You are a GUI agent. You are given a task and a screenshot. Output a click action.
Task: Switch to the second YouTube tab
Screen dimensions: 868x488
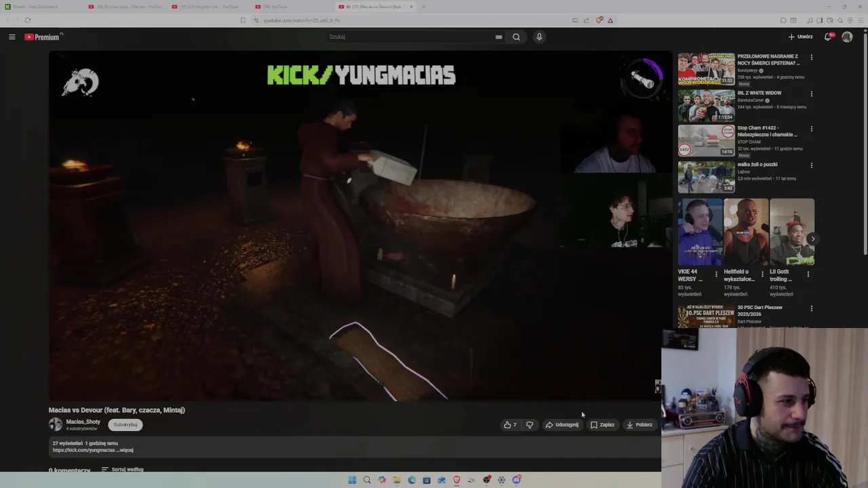click(126, 7)
